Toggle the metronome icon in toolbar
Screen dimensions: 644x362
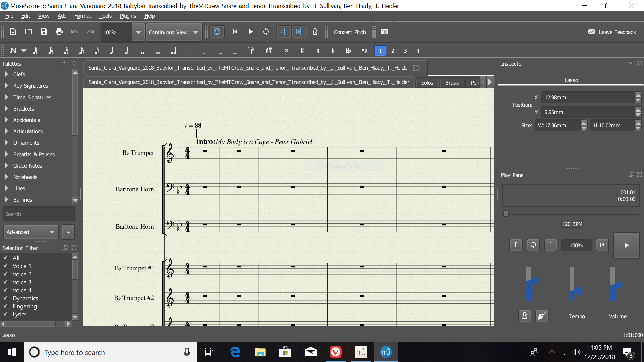(315, 32)
